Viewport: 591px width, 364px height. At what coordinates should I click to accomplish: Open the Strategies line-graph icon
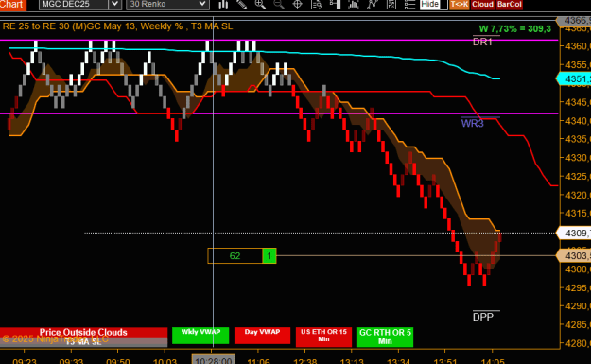click(373, 4)
